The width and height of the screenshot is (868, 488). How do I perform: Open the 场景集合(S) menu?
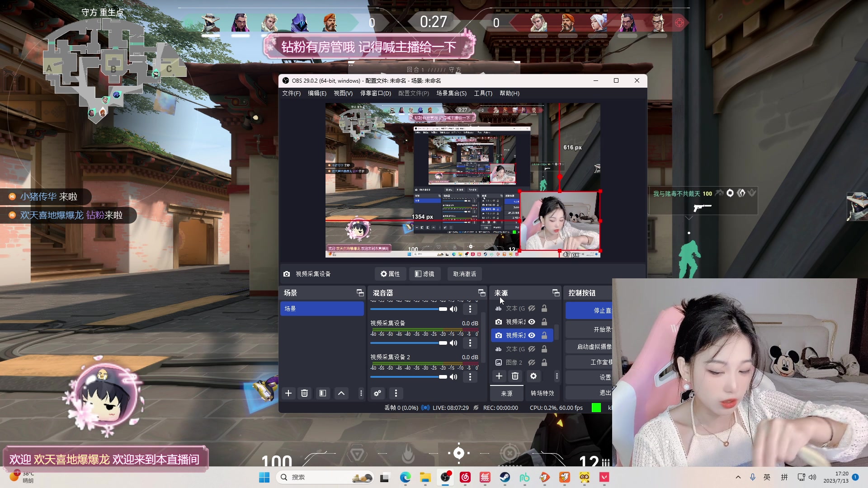coord(451,93)
